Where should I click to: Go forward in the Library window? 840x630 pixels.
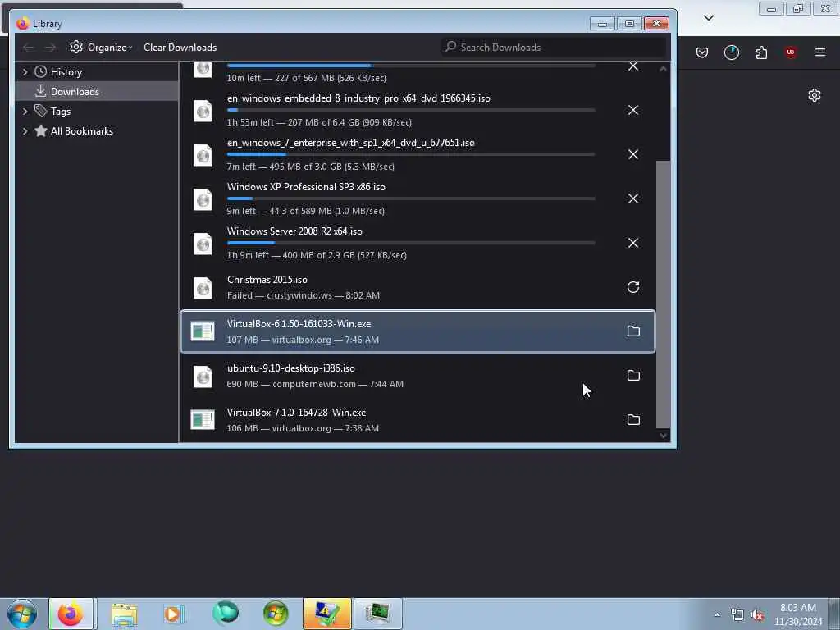50,48
